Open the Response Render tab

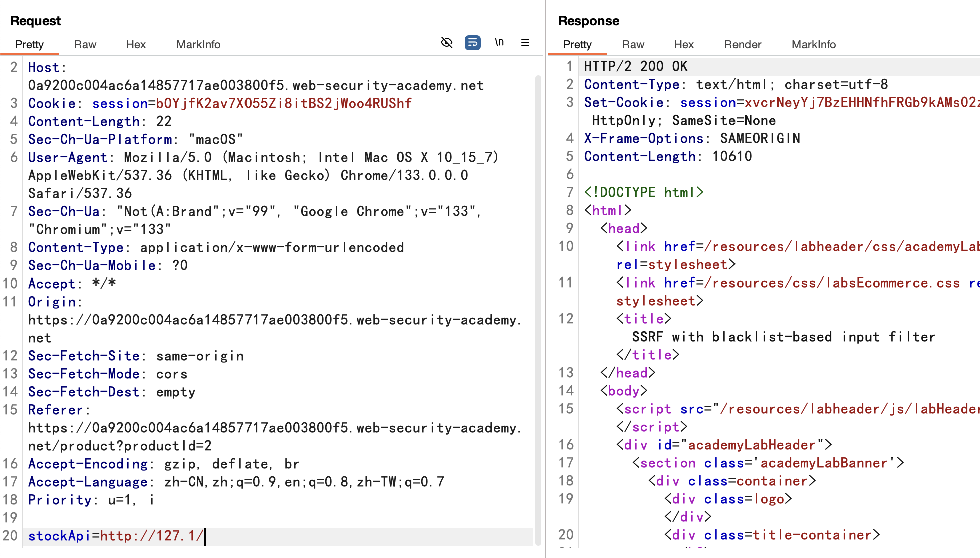click(x=743, y=44)
